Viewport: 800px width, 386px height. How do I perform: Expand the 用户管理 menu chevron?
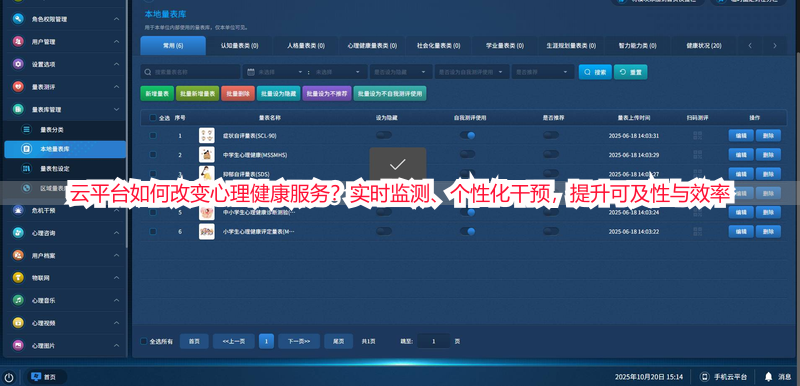[116, 41]
